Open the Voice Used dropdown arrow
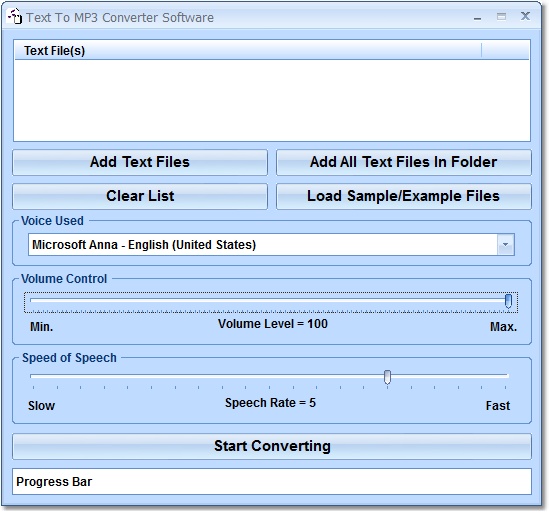Image resolution: width=549 pixels, height=513 pixels. (x=505, y=244)
